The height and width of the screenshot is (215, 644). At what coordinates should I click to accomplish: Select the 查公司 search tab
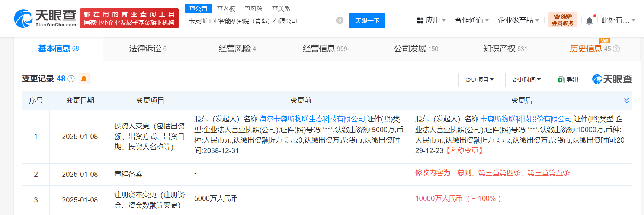point(198,9)
